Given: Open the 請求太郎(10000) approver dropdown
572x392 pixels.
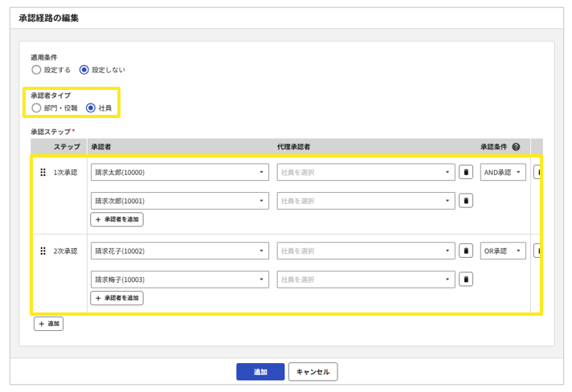Looking at the screenshot, I should pyautogui.click(x=179, y=173).
